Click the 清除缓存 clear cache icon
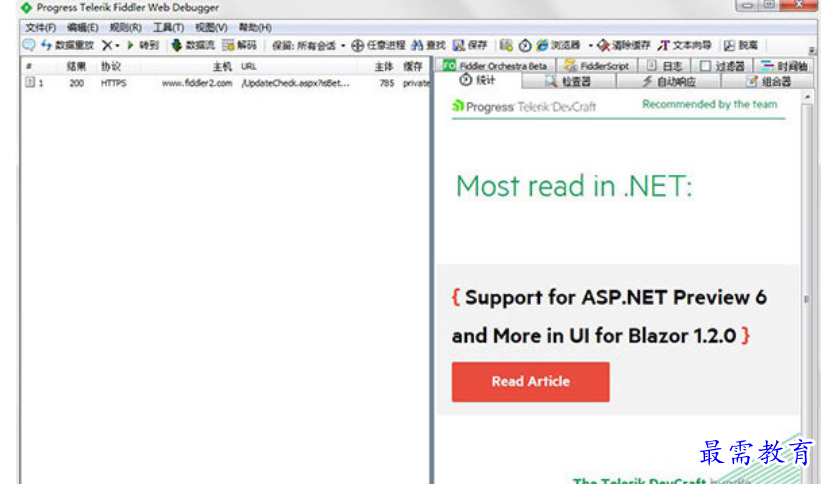 tap(603, 46)
